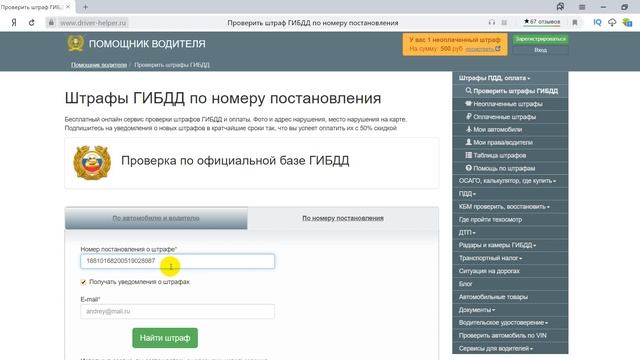Click 'Проверить штрафы ГИБДД' breadcrumb text
Screen dimensions: 640x360
(x=172, y=65)
